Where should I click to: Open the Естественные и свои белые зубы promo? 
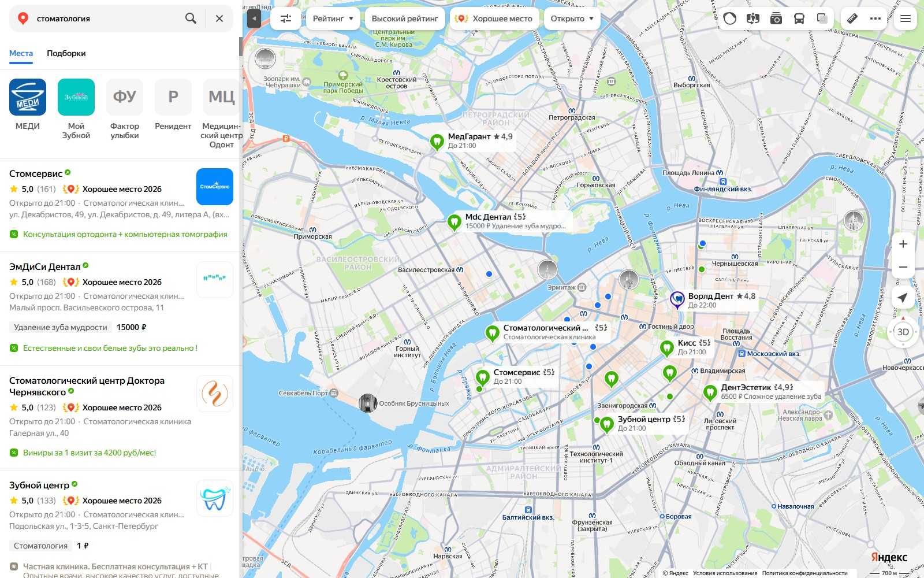[x=110, y=348]
